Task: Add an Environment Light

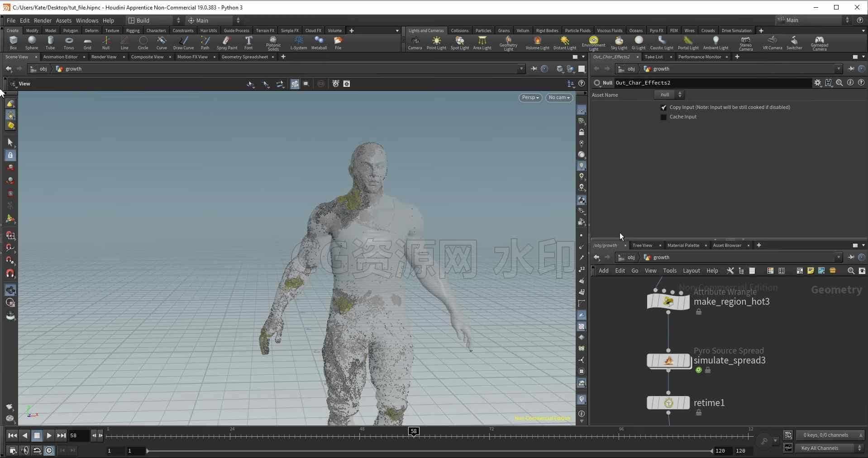Action: 593,43
